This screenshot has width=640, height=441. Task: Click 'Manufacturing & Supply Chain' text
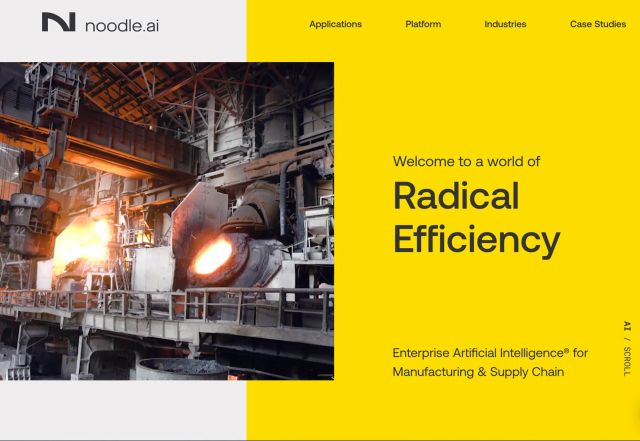pyautogui.click(x=478, y=372)
